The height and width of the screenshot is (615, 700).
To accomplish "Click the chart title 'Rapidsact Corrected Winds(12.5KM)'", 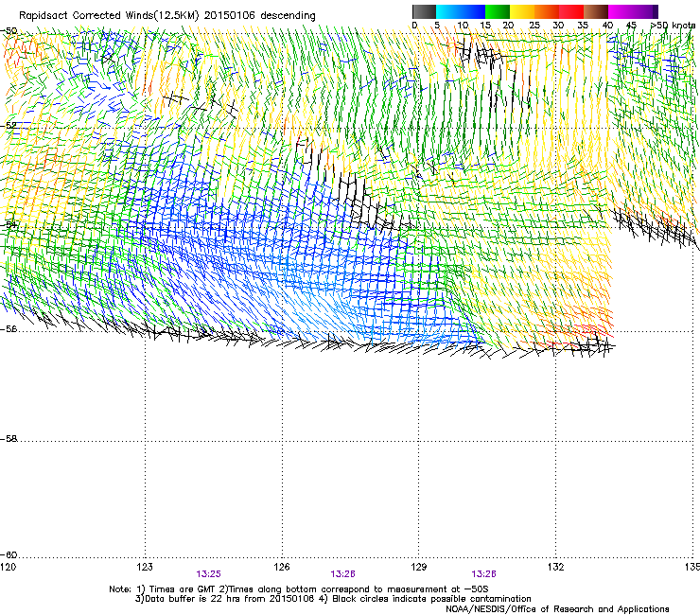I will point(109,16).
